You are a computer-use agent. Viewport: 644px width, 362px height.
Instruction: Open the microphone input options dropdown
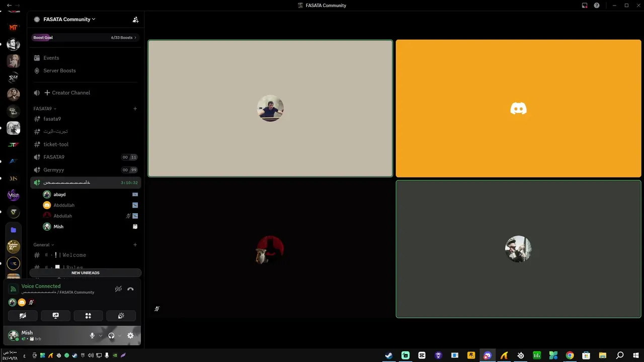click(100, 335)
